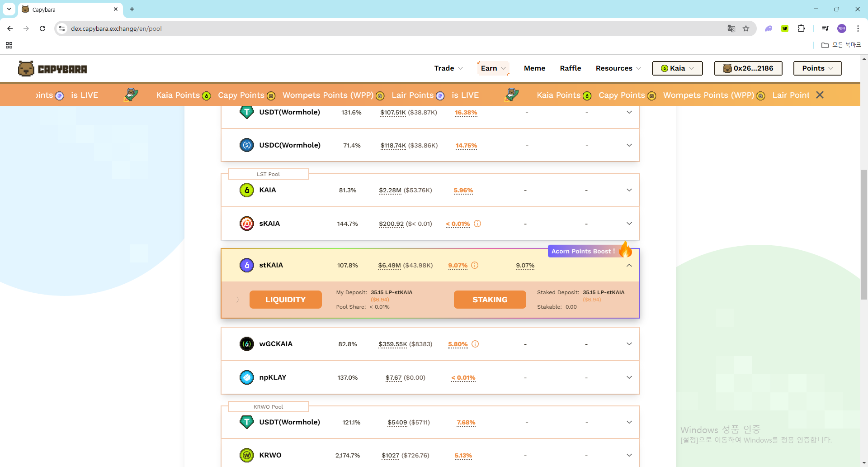Open the Resources menu
Viewport: 868px width, 467px height.
click(618, 68)
